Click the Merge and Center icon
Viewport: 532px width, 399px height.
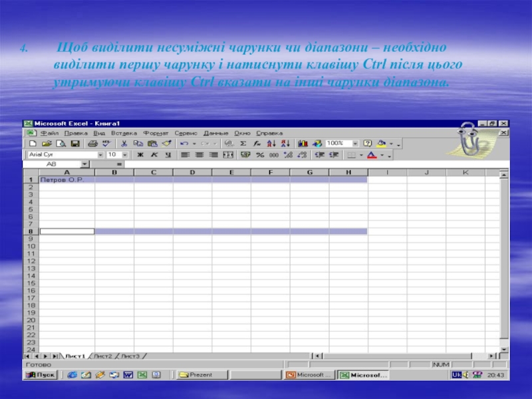[228, 155]
